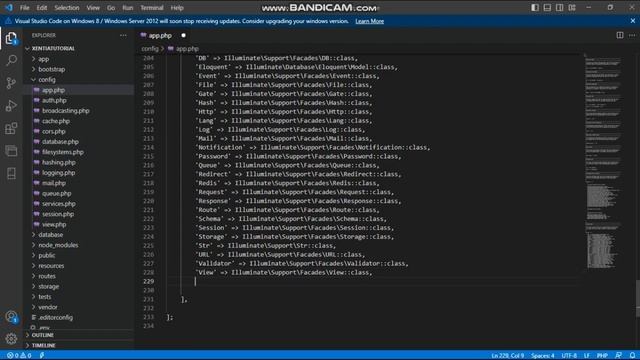The width and height of the screenshot is (640, 360).
Task: Toggle primary side bar layout icon
Action: (x=535, y=7)
